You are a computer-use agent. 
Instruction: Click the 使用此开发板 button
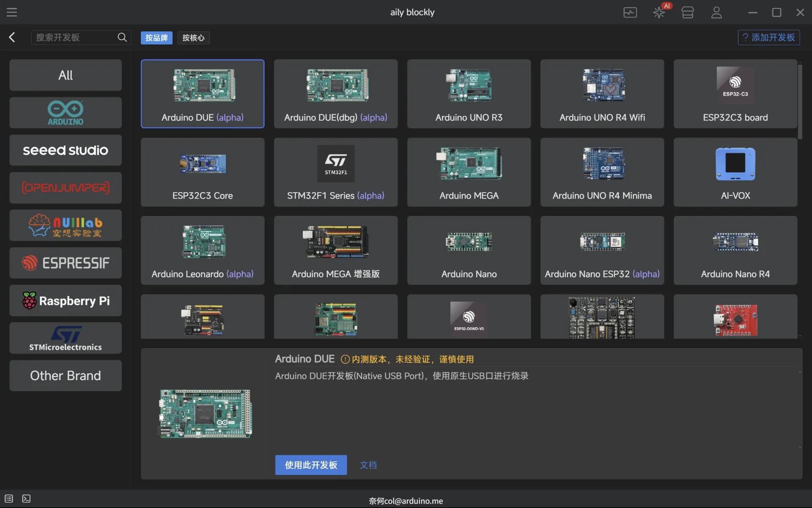coord(311,465)
